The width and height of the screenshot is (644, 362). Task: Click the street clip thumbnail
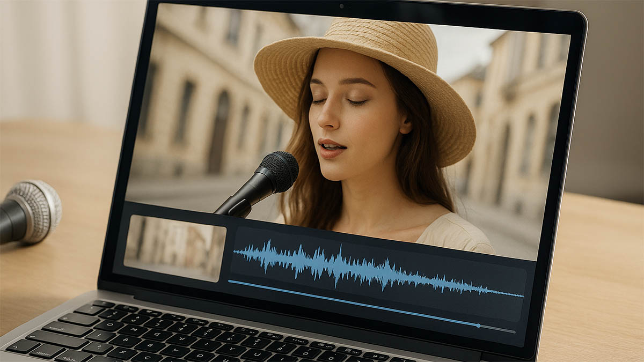(x=174, y=247)
